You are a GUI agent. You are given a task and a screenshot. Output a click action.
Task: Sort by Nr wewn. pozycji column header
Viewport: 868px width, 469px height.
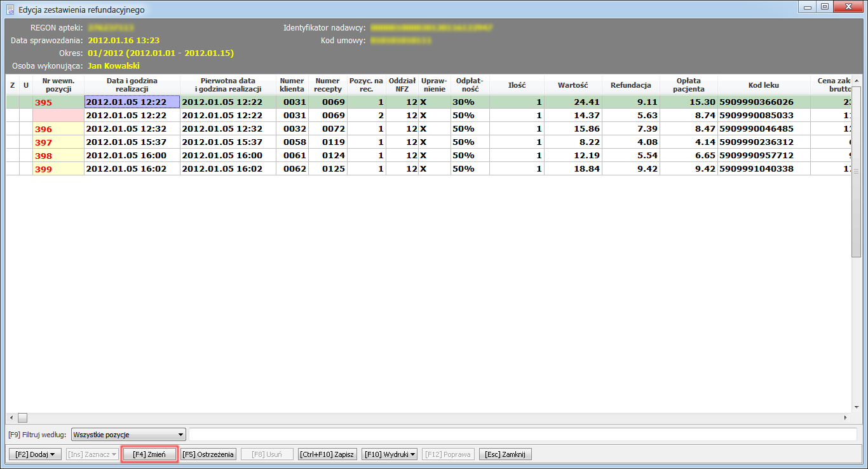click(58, 85)
